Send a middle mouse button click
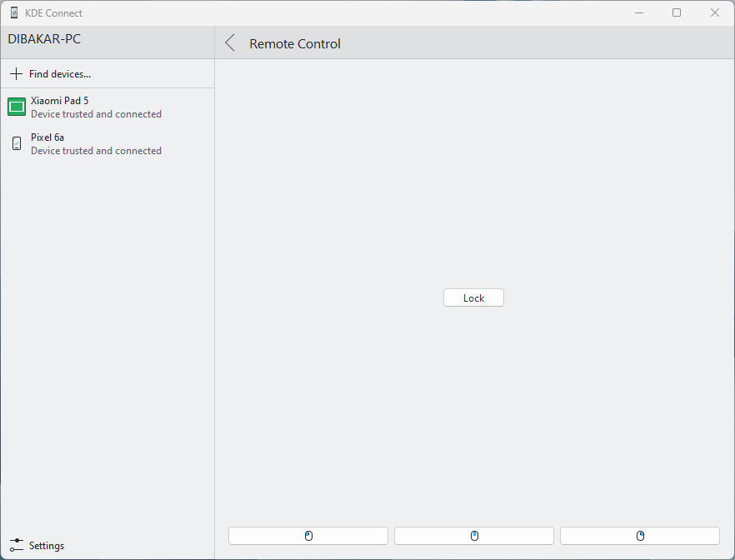This screenshot has height=560, width=735. coord(474,536)
